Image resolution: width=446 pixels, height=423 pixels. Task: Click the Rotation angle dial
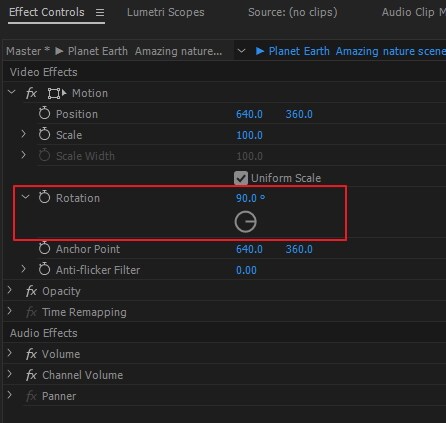[246, 222]
